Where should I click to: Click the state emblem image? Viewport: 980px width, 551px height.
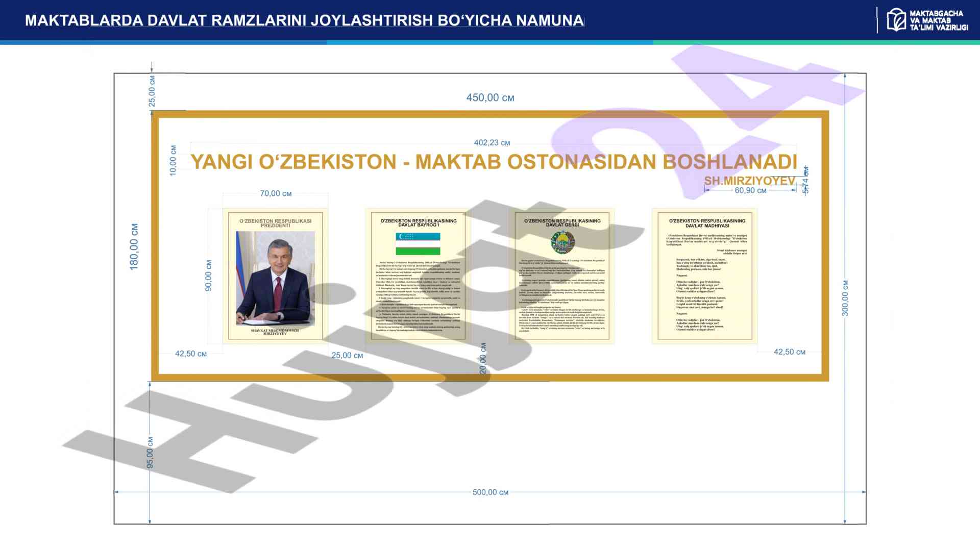(562, 242)
